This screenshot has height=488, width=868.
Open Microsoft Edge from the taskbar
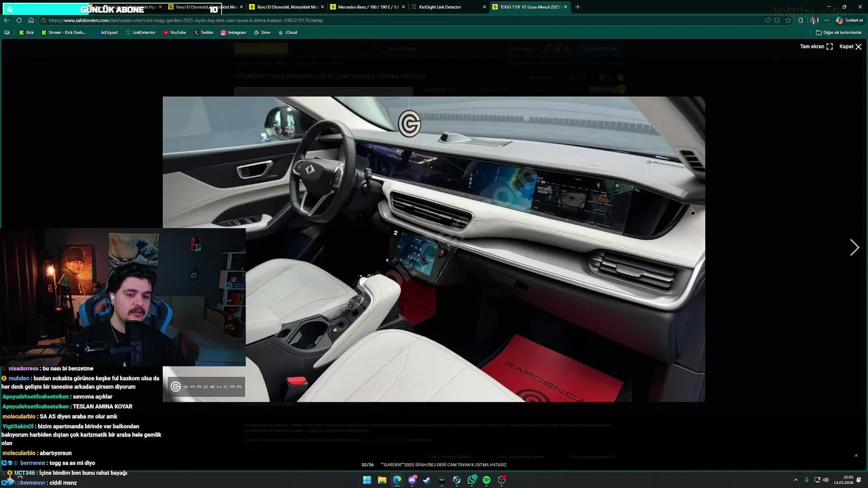click(x=397, y=480)
